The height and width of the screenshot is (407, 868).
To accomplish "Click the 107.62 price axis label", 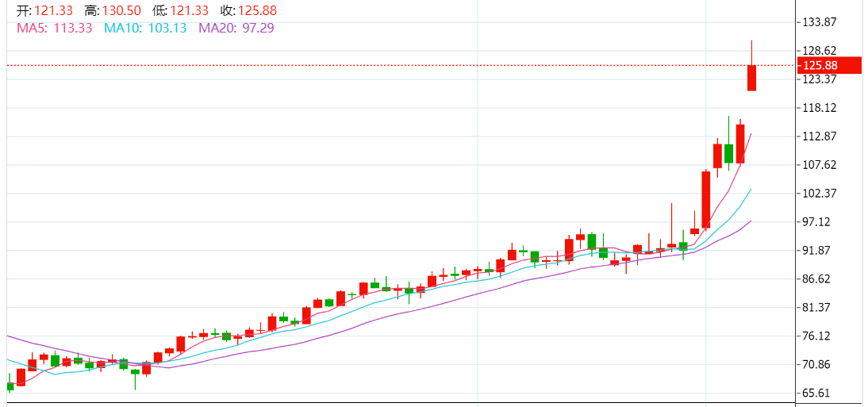I will (820, 165).
